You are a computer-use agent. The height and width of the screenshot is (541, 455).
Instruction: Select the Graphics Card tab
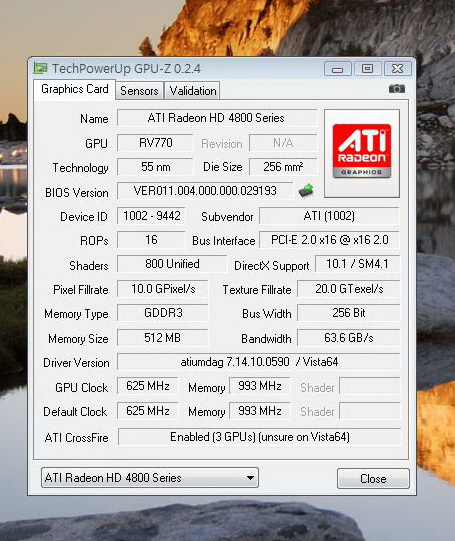coord(75,89)
